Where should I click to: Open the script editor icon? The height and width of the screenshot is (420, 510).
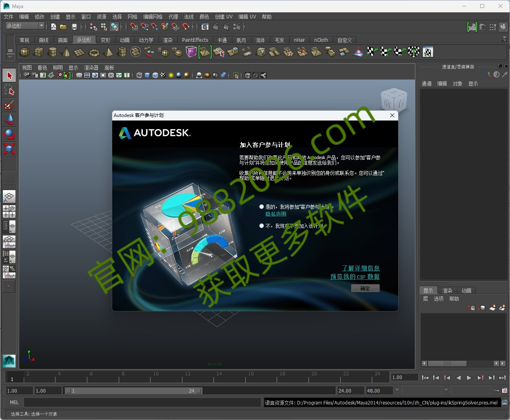click(x=504, y=402)
